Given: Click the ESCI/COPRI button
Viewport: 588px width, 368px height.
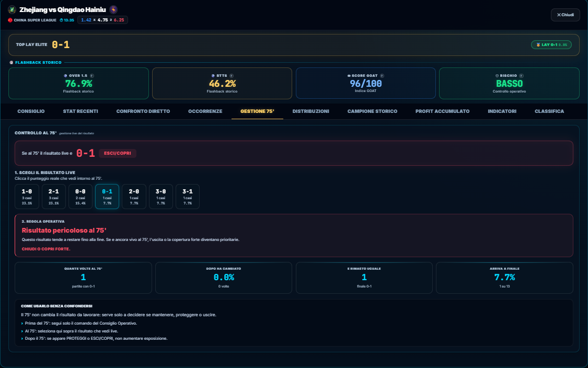Looking at the screenshot, I should 118,153.
